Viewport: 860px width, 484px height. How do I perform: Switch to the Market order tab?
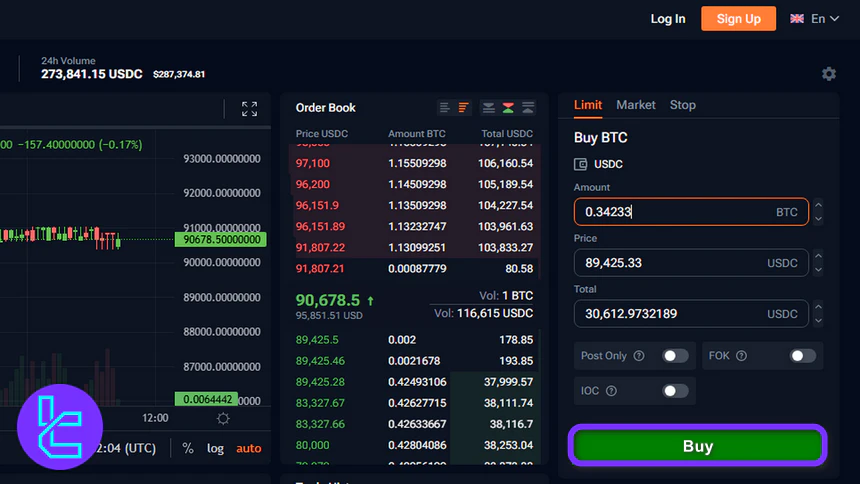636,105
